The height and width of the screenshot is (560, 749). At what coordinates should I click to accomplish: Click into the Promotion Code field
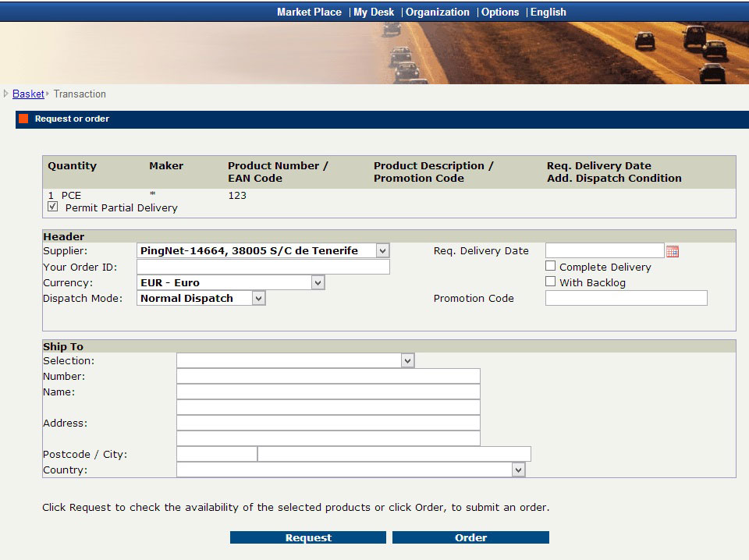627,299
